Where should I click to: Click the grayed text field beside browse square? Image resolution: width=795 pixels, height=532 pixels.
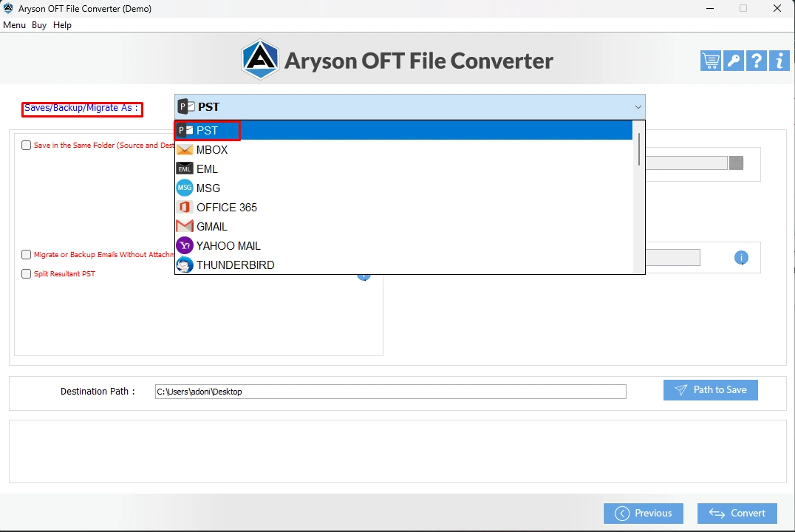[x=686, y=163]
